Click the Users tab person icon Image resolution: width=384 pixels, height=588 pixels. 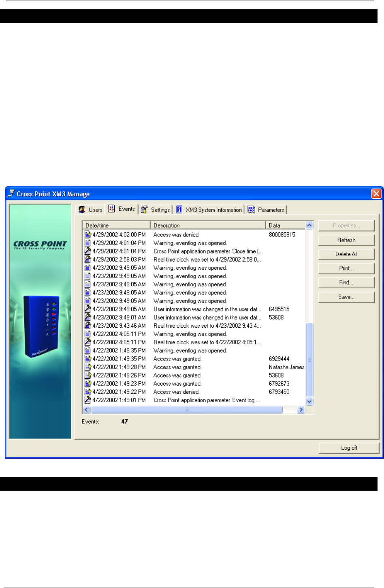tap(82, 210)
